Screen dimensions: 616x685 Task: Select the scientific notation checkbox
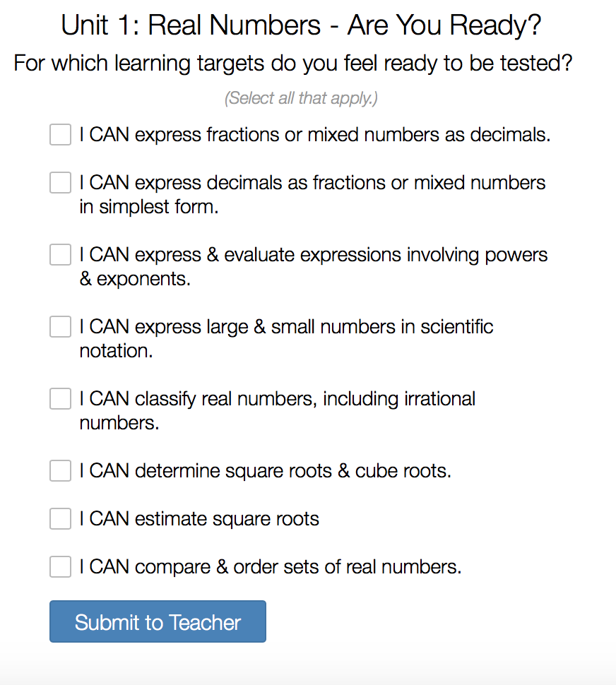click(61, 327)
